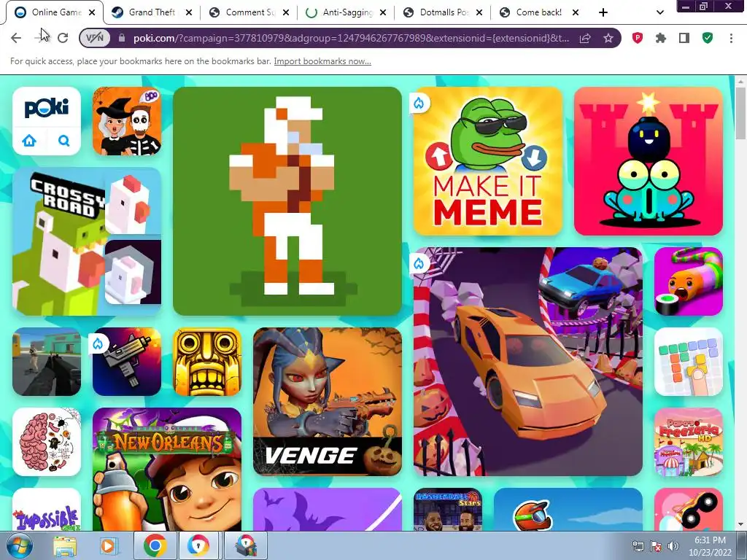
Task: Open the Crossy Road game tile
Action: pyautogui.click(x=87, y=241)
